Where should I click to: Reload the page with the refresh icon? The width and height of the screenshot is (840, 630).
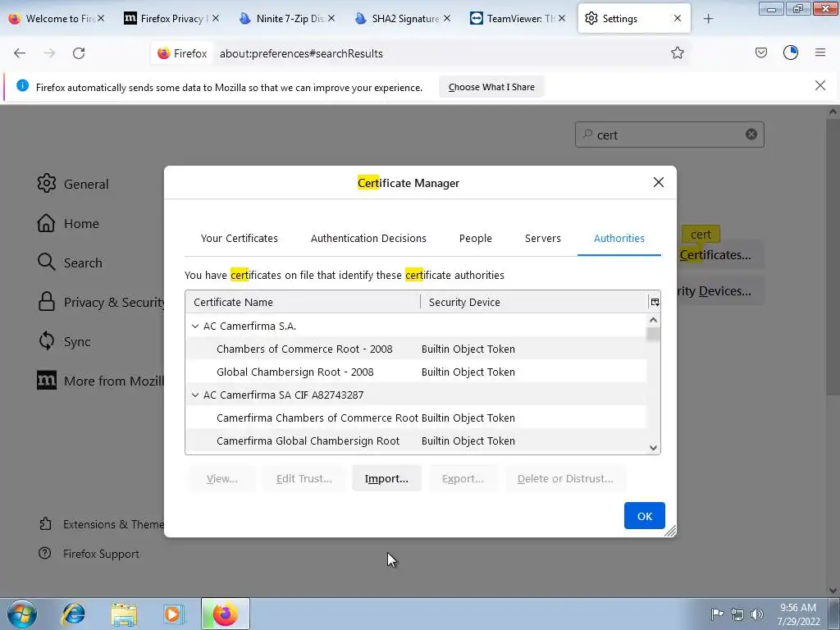pyautogui.click(x=79, y=53)
